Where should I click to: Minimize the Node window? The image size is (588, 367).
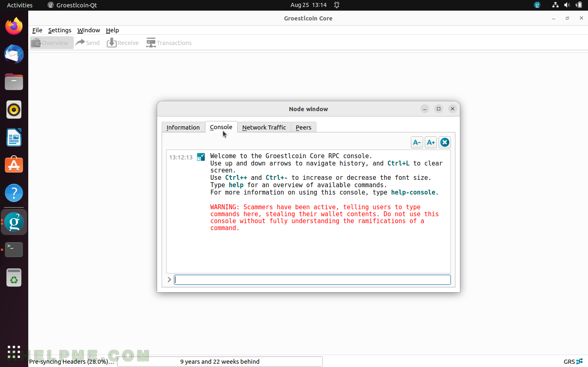point(425,109)
